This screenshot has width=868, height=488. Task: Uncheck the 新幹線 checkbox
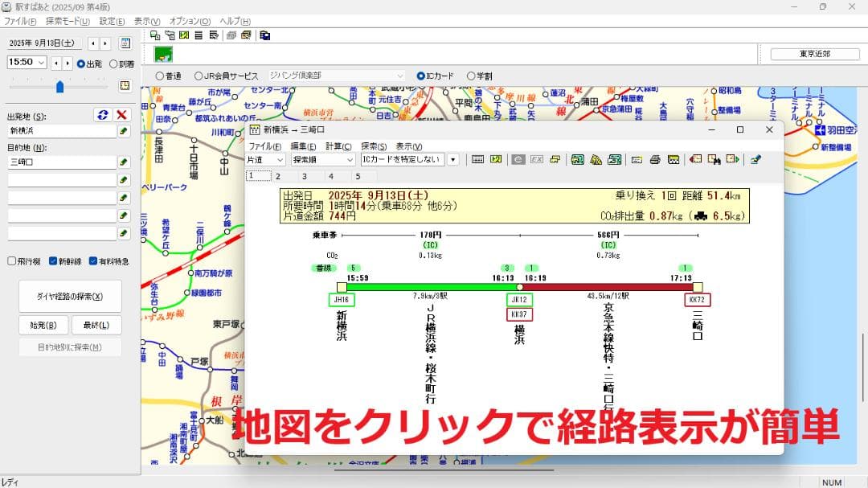coord(53,261)
